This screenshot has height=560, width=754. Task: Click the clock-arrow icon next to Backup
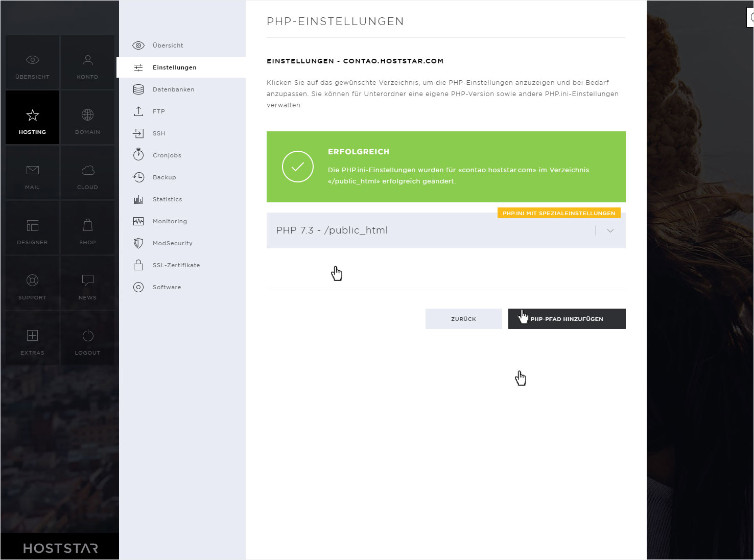(x=138, y=177)
